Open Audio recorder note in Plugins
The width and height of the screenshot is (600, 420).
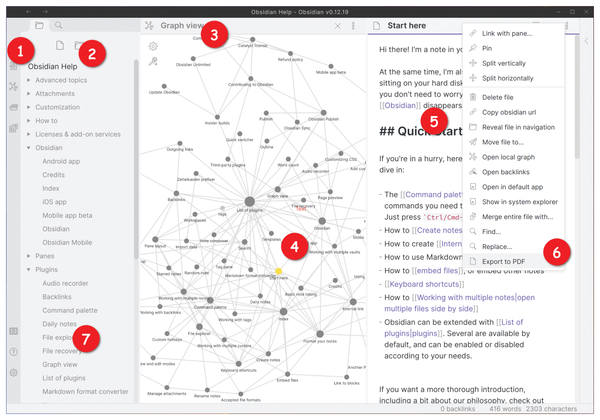click(65, 283)
